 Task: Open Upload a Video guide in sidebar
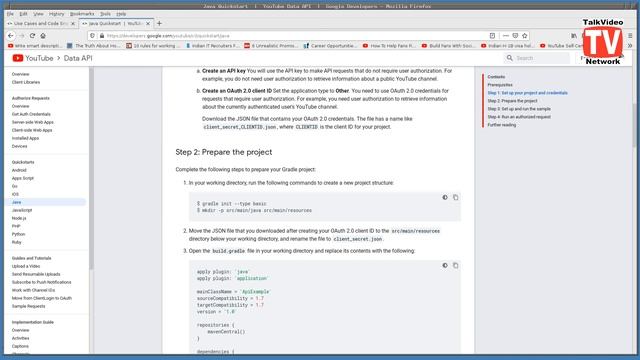pos(26,266)
